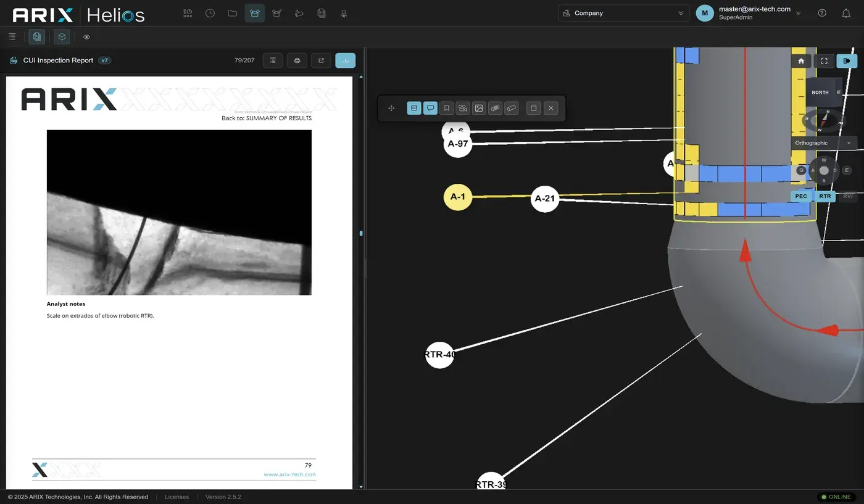
Task: Open the list menu in sub-toolbar
Action: 12,37
